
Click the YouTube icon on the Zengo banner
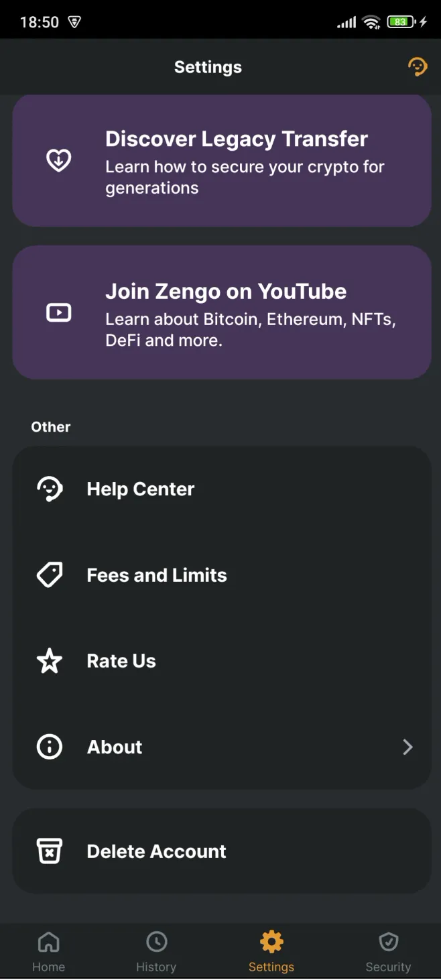click(x=59, y=312)
